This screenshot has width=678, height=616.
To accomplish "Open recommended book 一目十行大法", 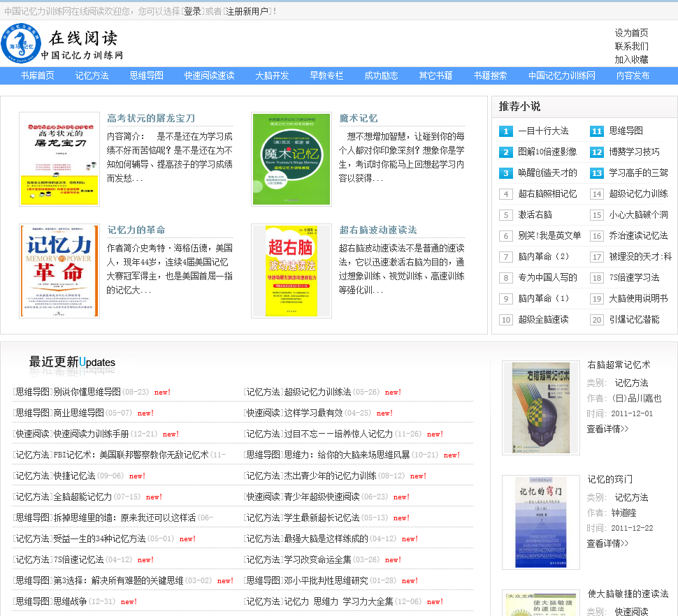I will 543,131.
